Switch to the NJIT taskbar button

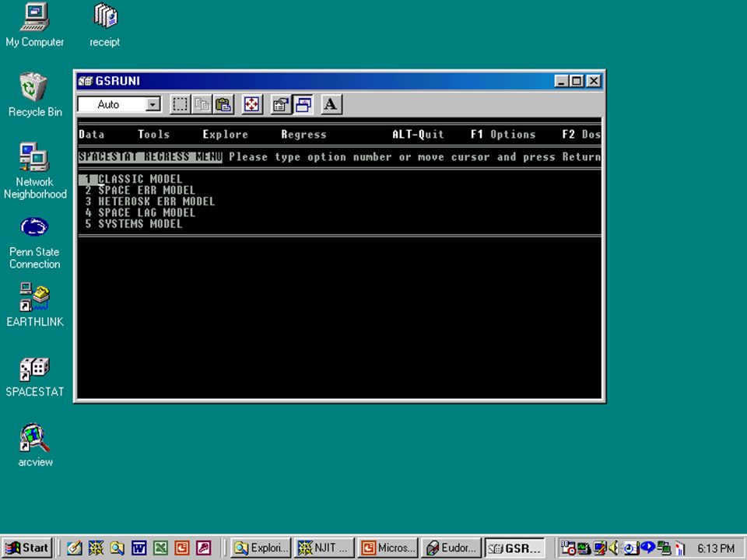pyautogui.click(x=324, y=548)
